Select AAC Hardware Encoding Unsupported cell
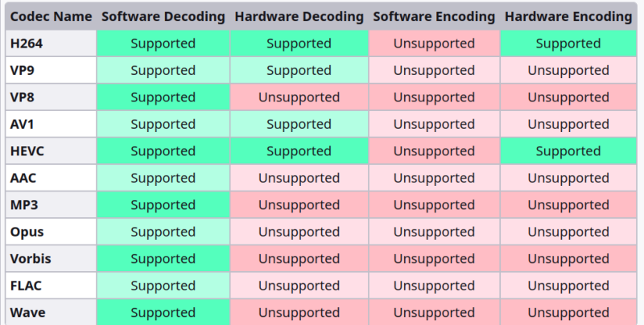The height and width of the screenshot is (325, 644). click(568, 178)
